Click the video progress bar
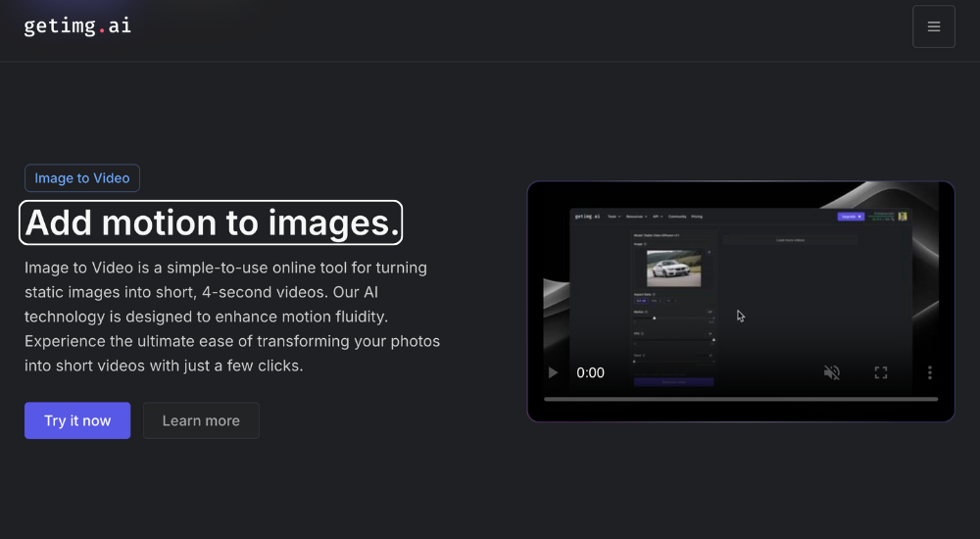The height and width of the screenshot is (539, 980). [x=741, y=399]
